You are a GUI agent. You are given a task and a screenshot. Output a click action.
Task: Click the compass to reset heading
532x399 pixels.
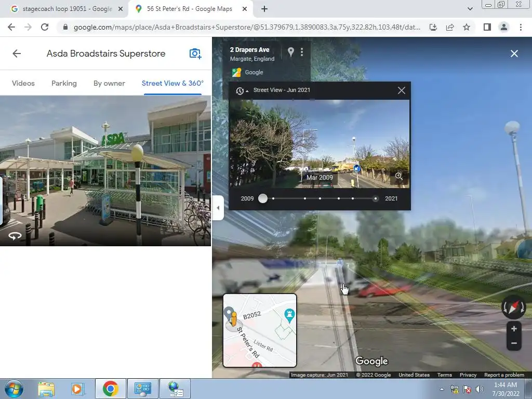[513, 307]
